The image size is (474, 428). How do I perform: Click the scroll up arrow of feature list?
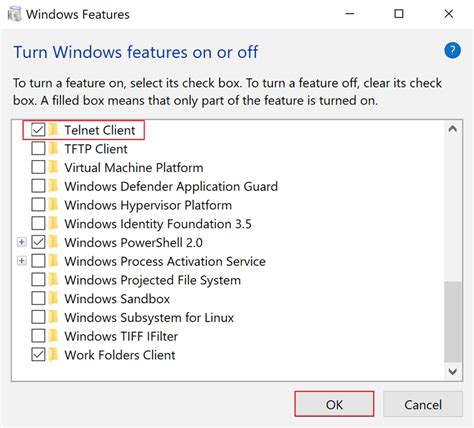pyautogui.click(x=453, y=129)
